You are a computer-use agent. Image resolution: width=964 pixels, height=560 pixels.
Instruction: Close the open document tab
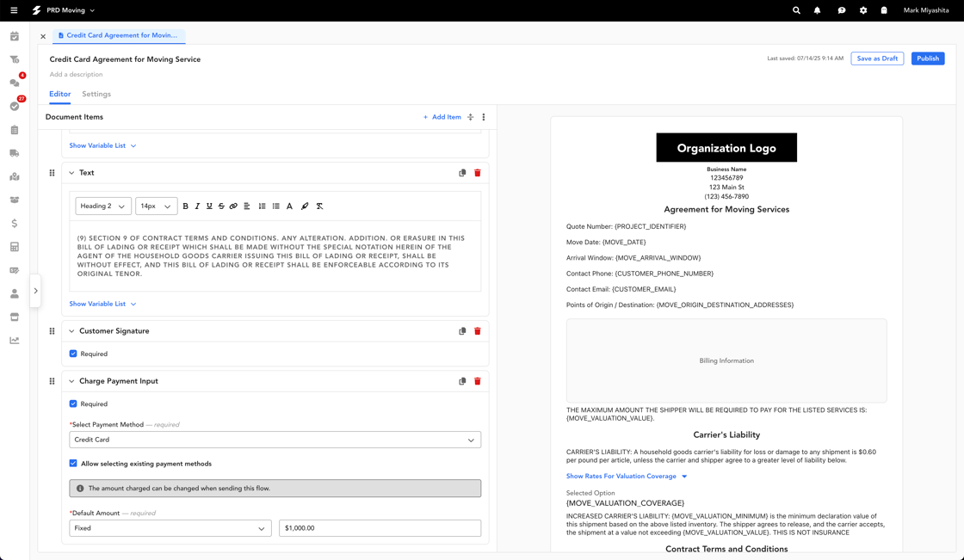[x=43, y=36]
